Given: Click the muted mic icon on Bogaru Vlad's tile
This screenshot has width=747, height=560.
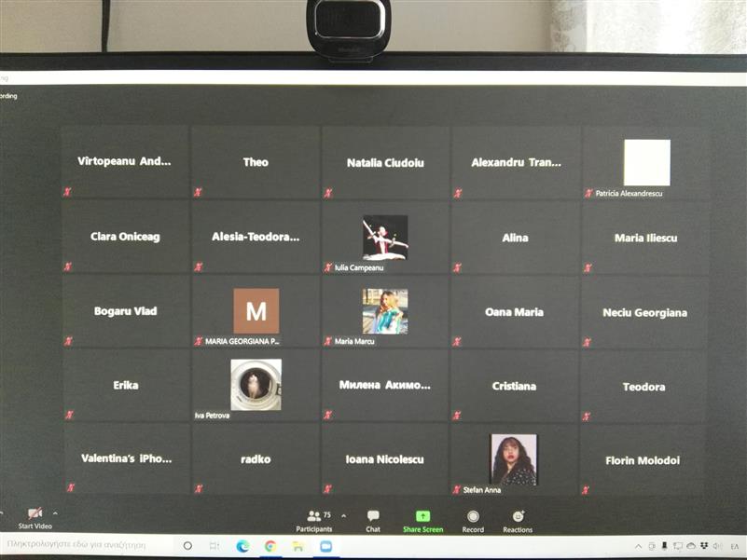Looking at the screenshot, I should pyautogui.click(x=69, y=340).
